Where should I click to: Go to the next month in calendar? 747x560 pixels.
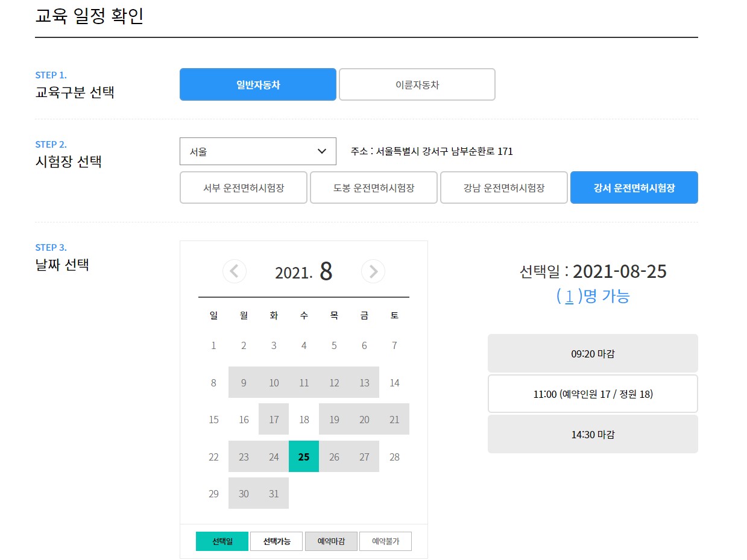pyautogui.click(x=373, y=271)
